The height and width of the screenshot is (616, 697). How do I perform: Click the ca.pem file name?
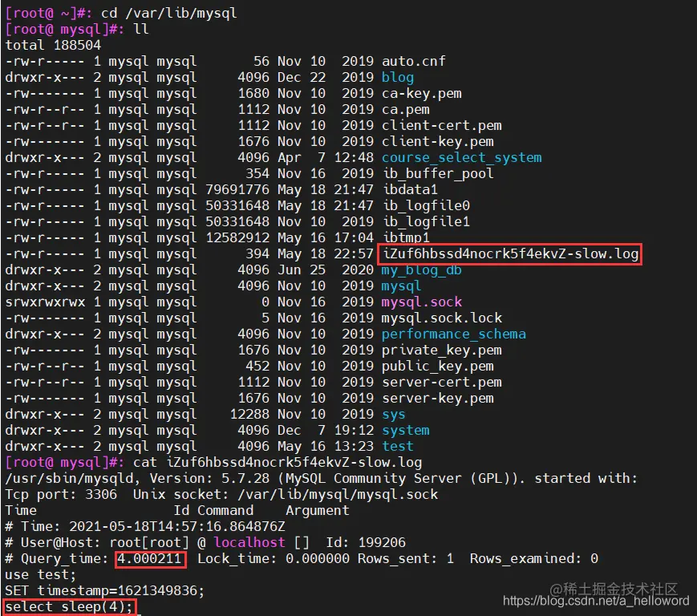tap(405, 109)
